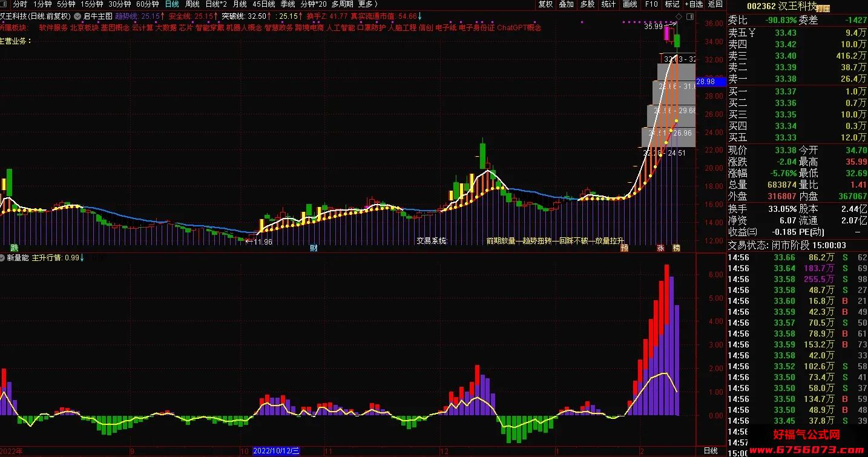
Task: Switch to the 60分钟 period tab
Action: coord(147,4)
